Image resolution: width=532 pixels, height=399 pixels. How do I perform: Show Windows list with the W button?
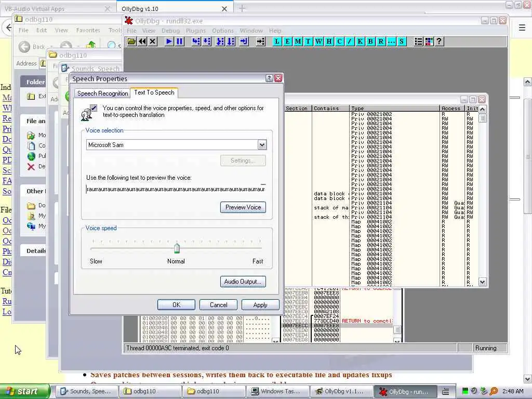coord(318,42)
